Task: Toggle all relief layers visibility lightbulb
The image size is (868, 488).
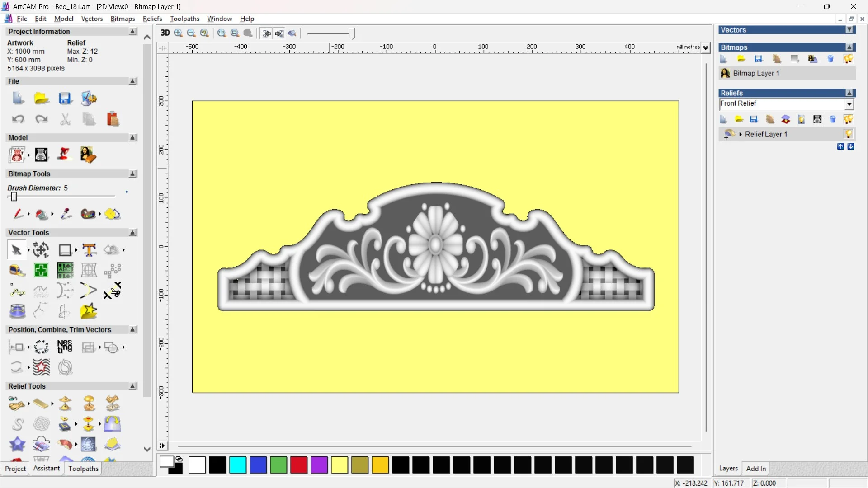Action: [x=848, y=119]
